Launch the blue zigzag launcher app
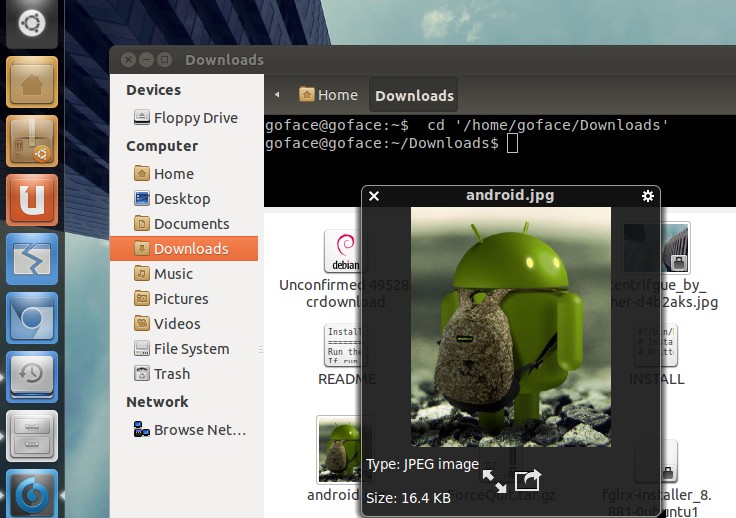The height and width of the screenshot is (518, 736). [x=32, y=259]
